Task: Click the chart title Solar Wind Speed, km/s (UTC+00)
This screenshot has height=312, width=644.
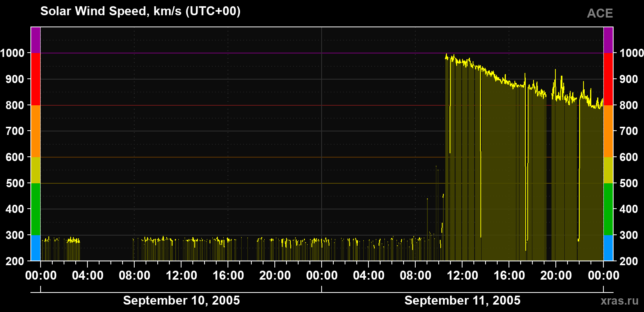Action: 141,11
